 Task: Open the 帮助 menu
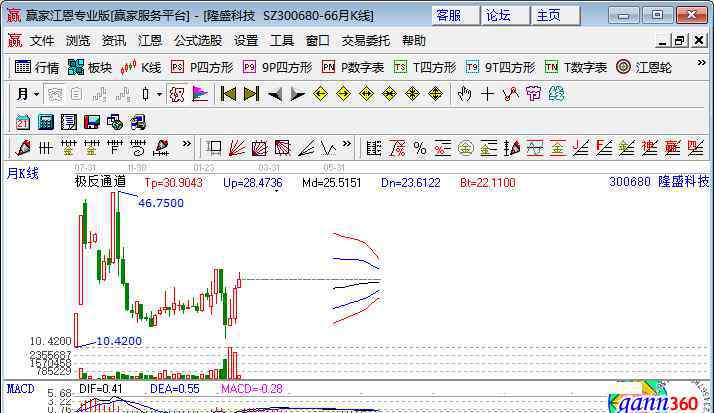pos(413,41)
